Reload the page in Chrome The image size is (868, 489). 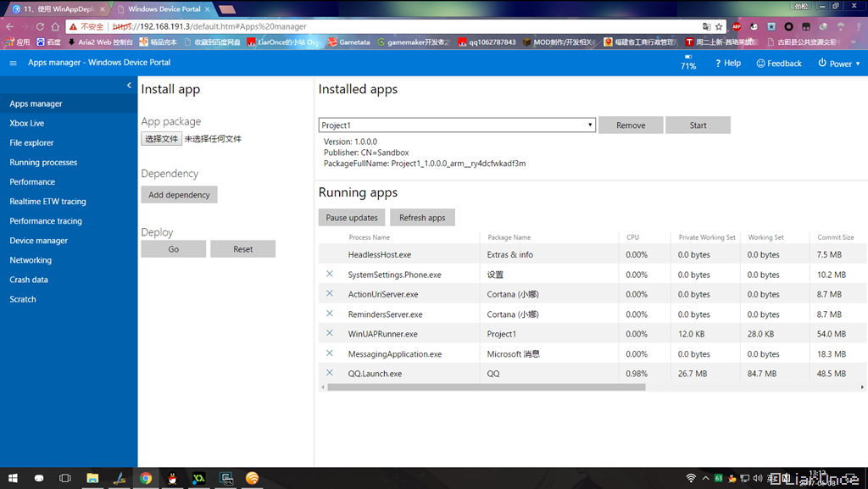pos(40,26)
